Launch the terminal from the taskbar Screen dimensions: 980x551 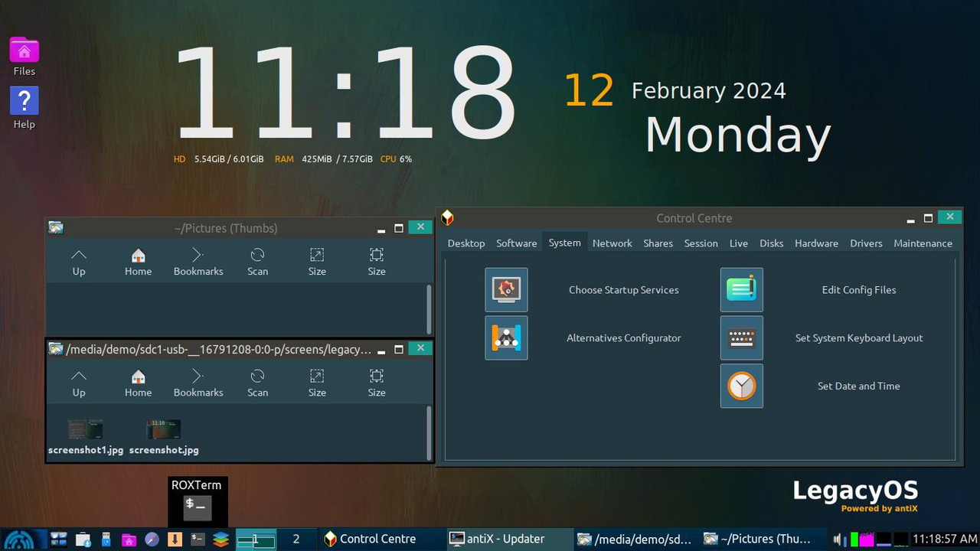click(198, 540)
